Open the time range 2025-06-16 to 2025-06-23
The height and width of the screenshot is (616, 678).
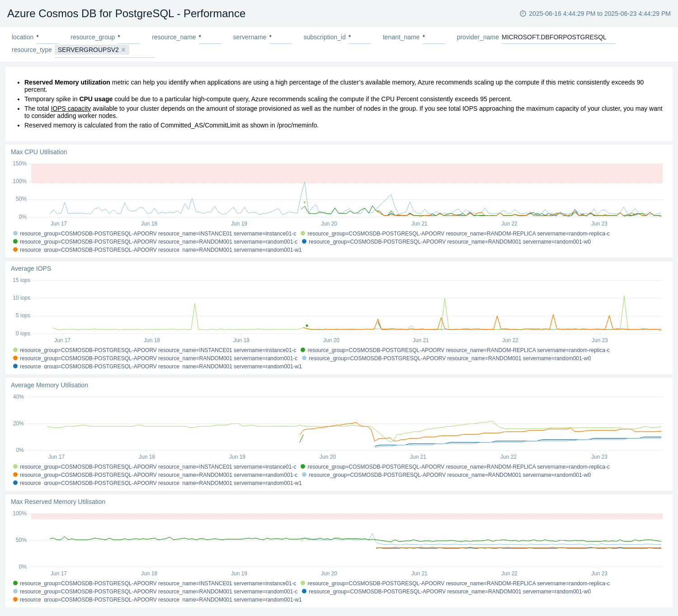599,14
